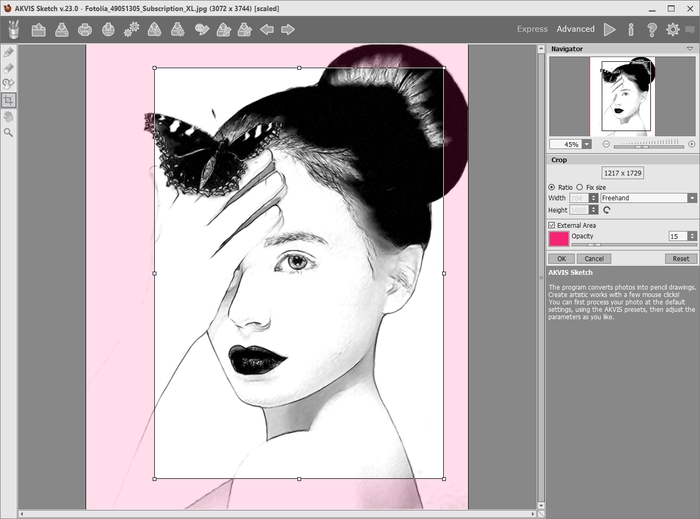This screenshot has width=700, height=519.
Task: Uncheck the External Area checkbox
Action: click(x=552, y=225)
